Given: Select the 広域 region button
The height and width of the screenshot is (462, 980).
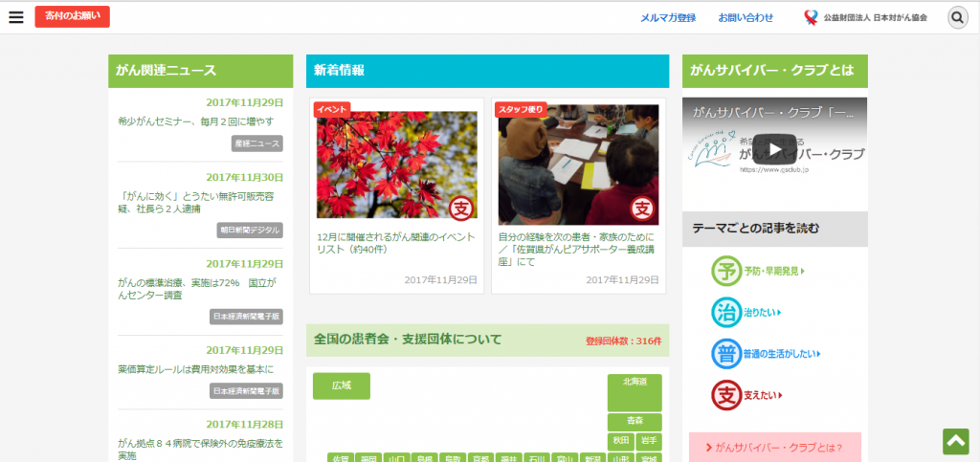Looking at the screenshot, I should pos(342,385).
